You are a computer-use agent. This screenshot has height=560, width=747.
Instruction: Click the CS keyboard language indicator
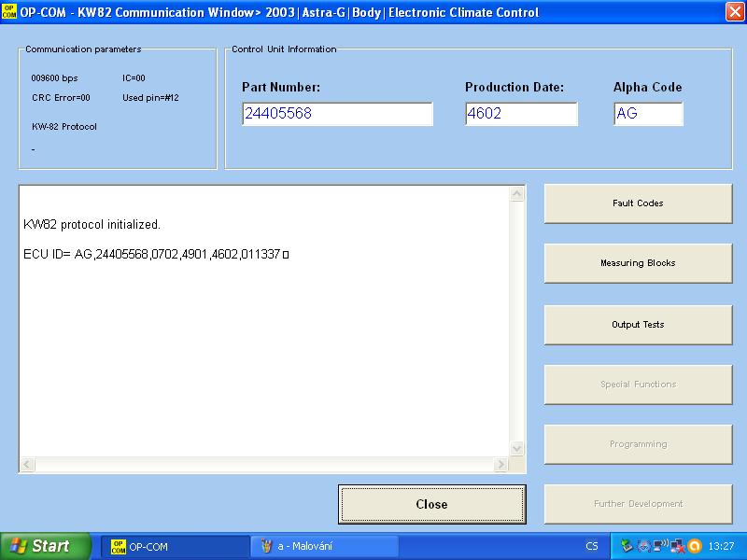592,546
